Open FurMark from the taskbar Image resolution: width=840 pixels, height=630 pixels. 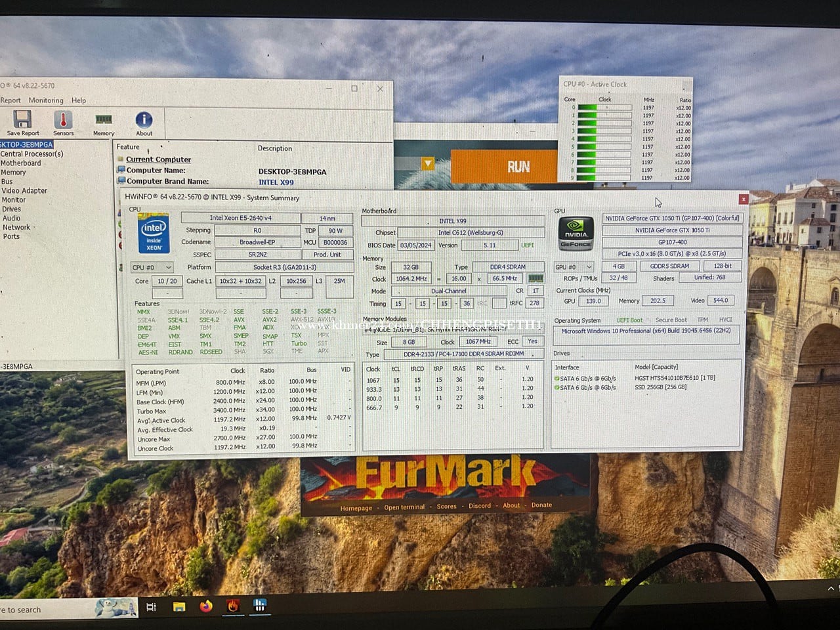[233, 606]
